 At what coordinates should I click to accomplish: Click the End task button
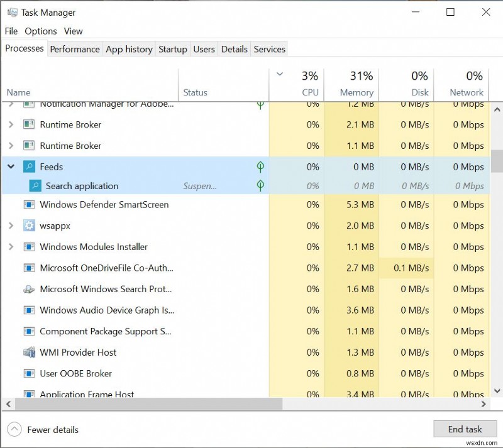[465, 429]
